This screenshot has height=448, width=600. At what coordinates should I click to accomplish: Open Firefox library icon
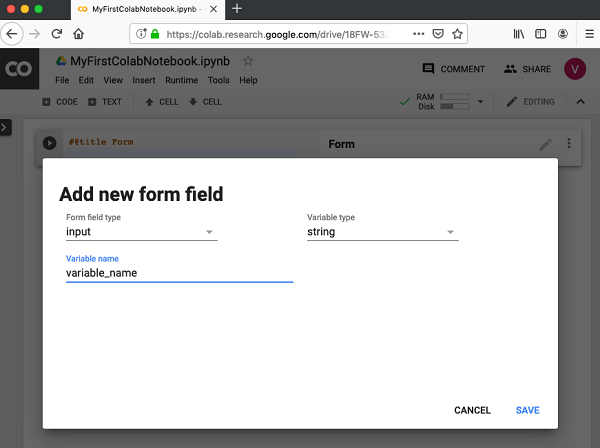point(518,34)
